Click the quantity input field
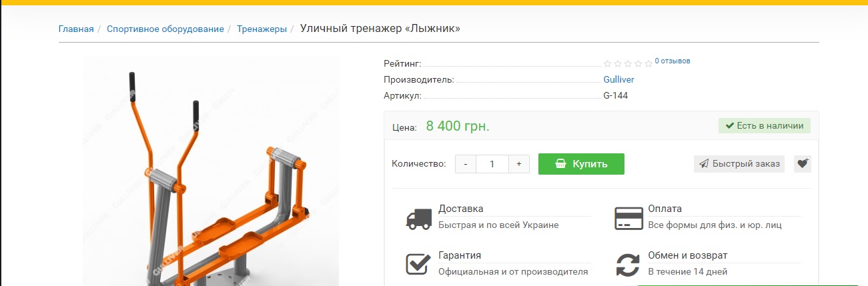The image size is (868, 286). pos(492,164)
